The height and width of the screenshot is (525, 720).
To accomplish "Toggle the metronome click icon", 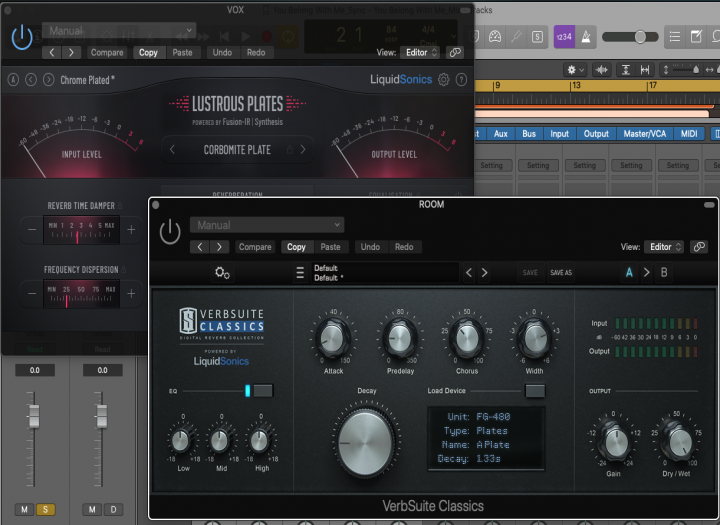I will click(x=585, y=37).
